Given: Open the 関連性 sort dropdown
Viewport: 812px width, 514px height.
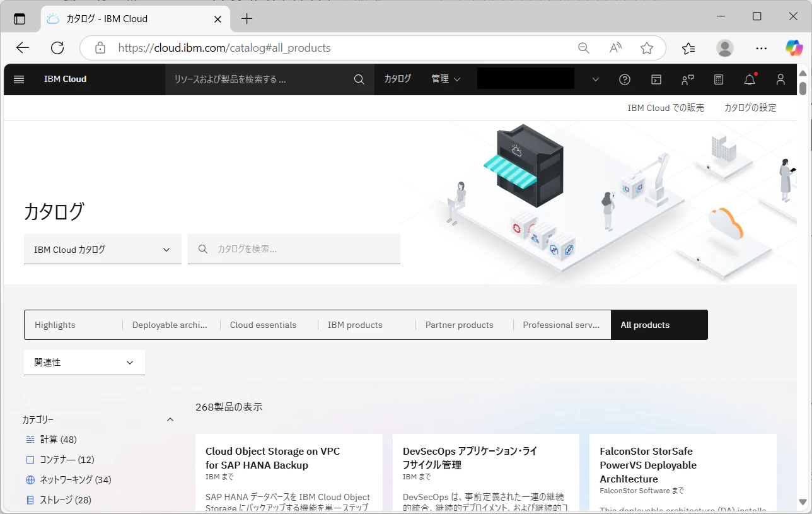Looking at the screenshot, I should pos(84,363).
